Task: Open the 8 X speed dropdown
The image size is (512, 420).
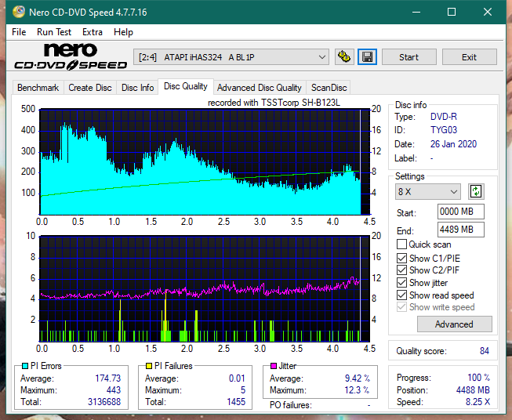Action: [x=428, y=191]
